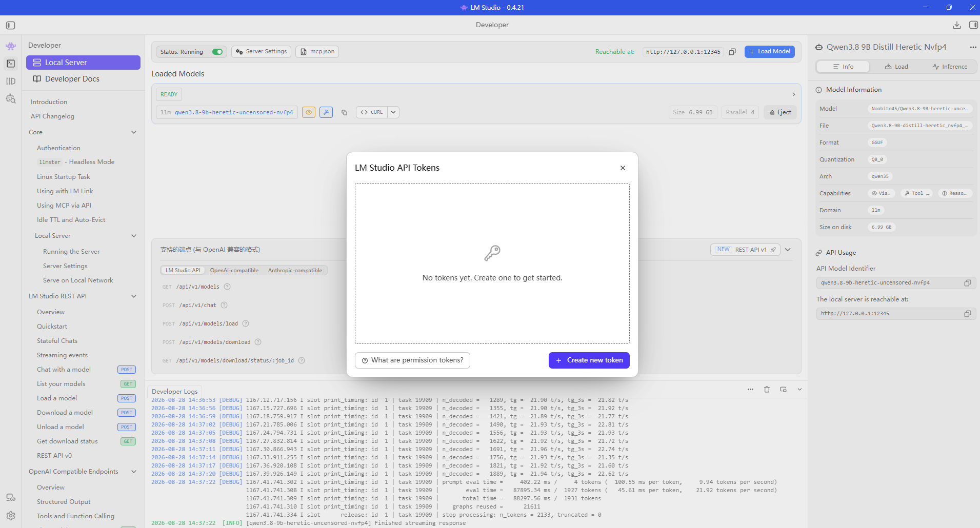Viewport: 980px width, 528px height.
Task: Click the icon just above the Settings gear
Action: (x=11, y=498)
